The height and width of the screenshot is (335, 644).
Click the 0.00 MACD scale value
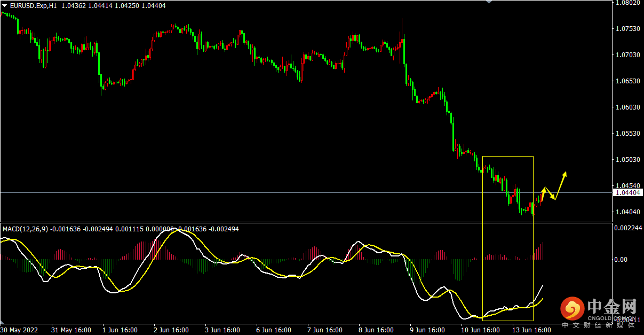click(622, 260)
